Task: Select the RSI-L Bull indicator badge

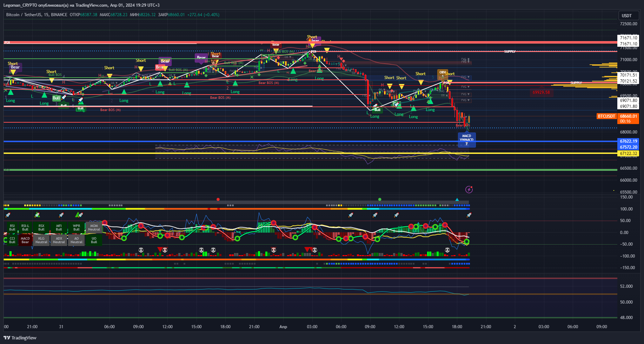Action: [25, 228]
